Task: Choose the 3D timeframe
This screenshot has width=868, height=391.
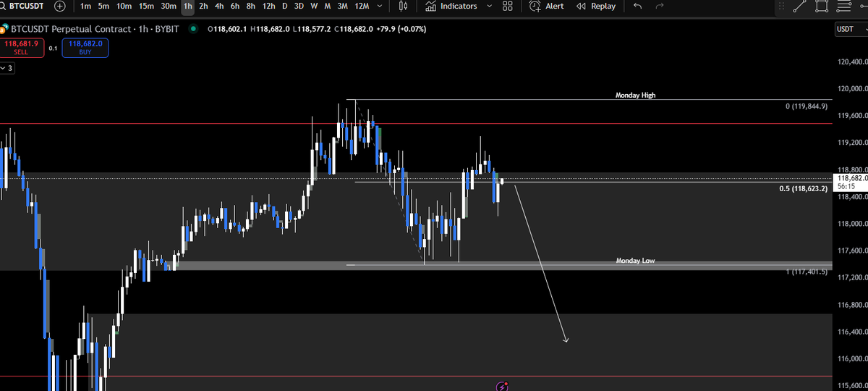Action: pyautogui.click(x=299, y=6)
